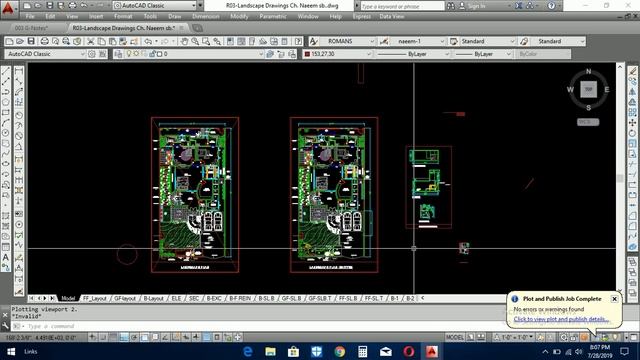
Task: Click the Save icon in Standard toolbar
Action: click(31, 41)
